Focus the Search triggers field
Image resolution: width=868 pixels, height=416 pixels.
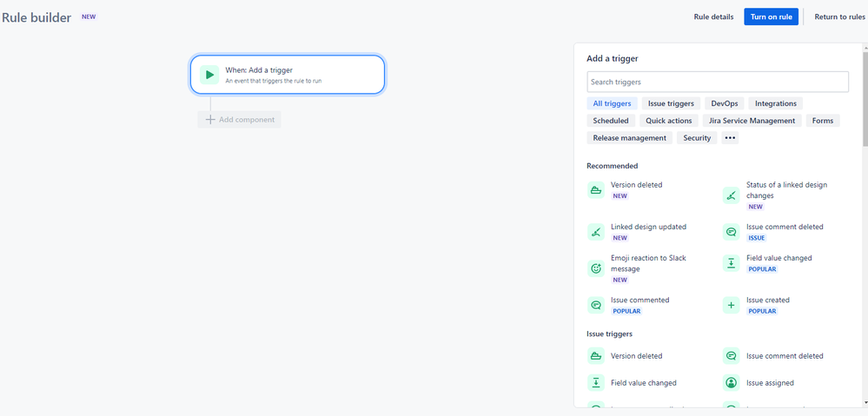(718, 82)
